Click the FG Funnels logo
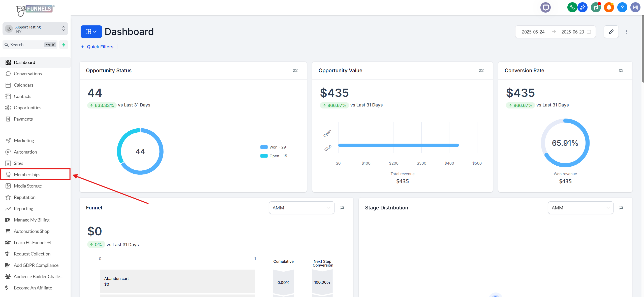This screenshot has width=644, height=297. pos(35,10)
